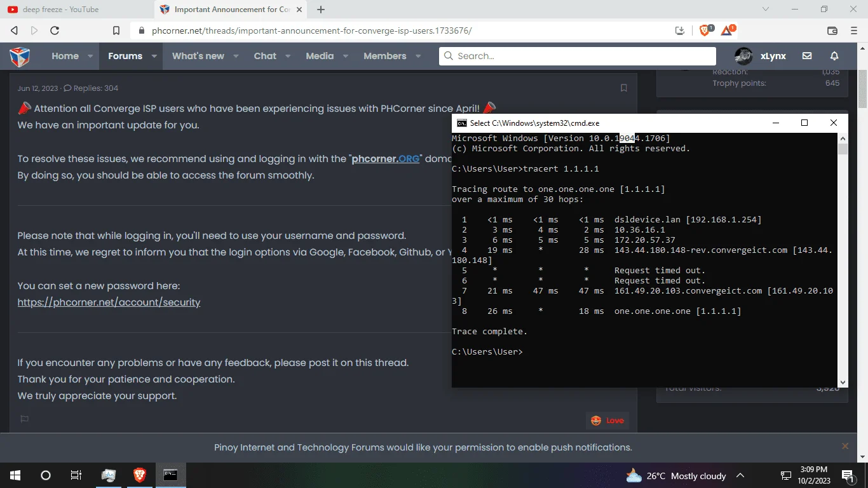Expand the Members dropdown arrow
This screenshot has width=868, height=488.
(x=418, y=56)
